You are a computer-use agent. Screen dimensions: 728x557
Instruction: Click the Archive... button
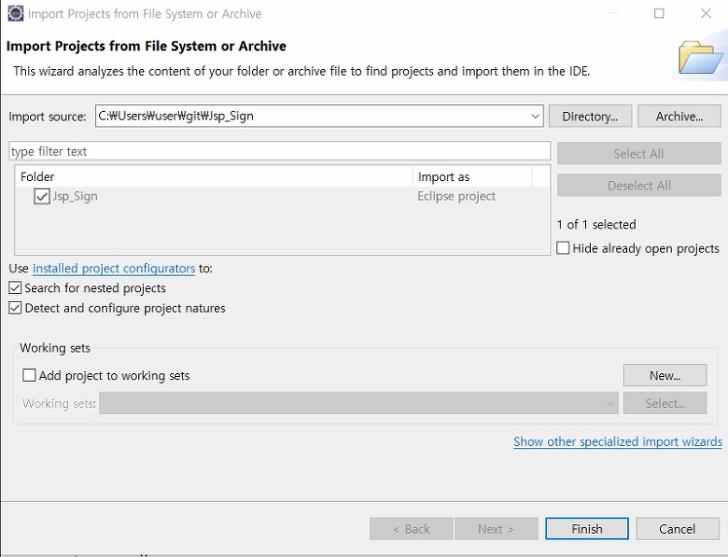[679, 116]
